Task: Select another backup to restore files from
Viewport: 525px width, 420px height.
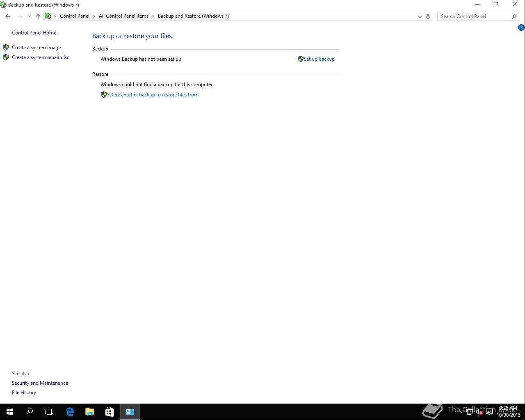Action: (x=153, y=95)
